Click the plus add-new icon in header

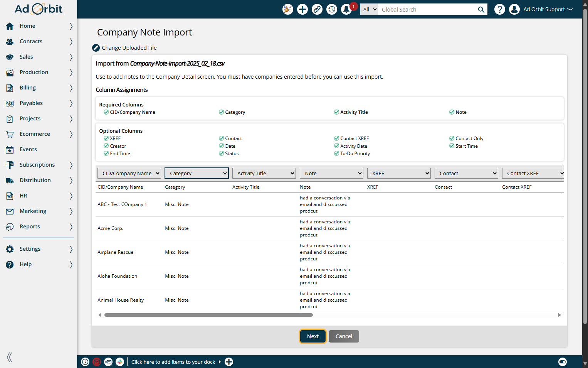(302, 9)
